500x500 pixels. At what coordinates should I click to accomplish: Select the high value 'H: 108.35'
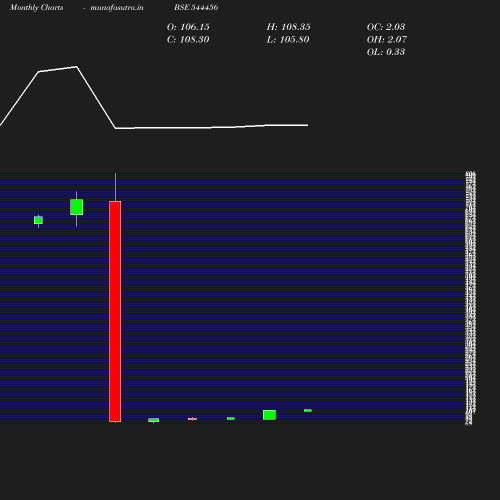288,27
